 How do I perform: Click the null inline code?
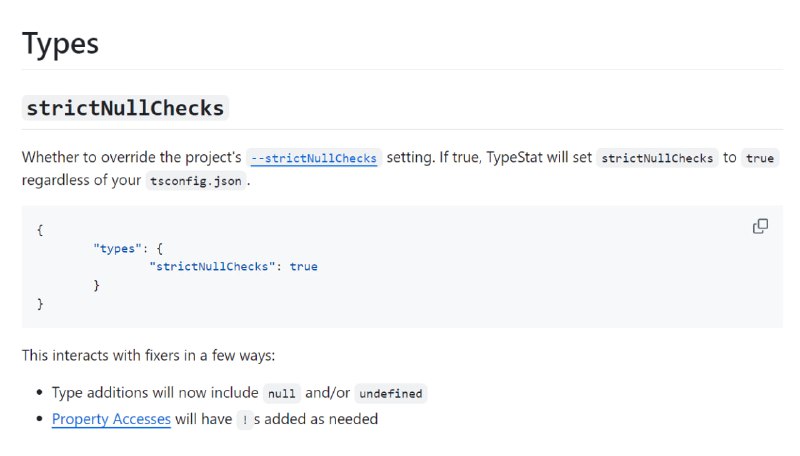coord(282,393)
